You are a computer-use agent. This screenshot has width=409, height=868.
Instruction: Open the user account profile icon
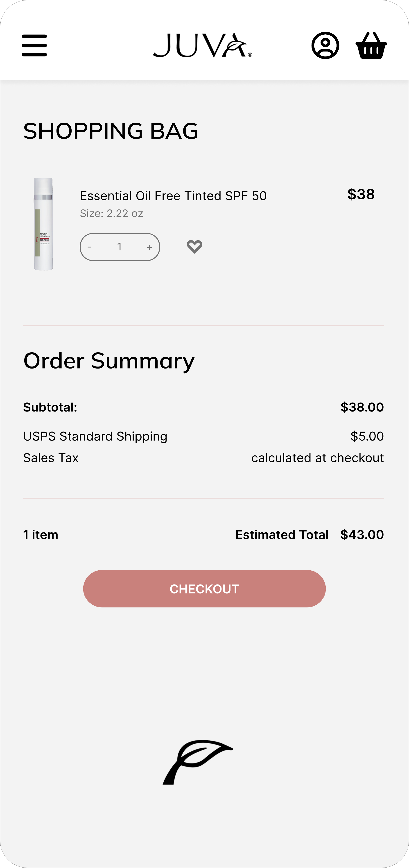click(325, 45)
